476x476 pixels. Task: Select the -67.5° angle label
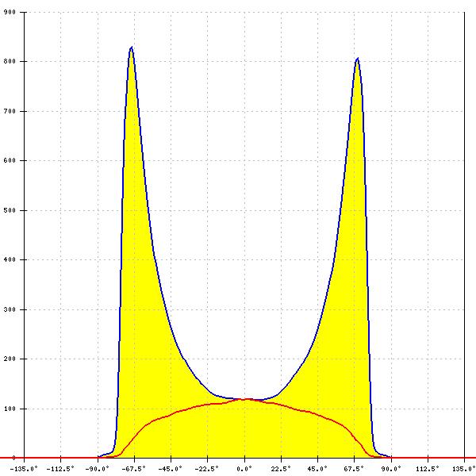(133, 469)
